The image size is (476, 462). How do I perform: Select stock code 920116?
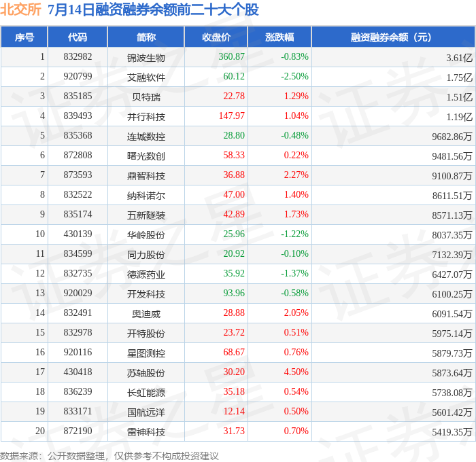78,353
